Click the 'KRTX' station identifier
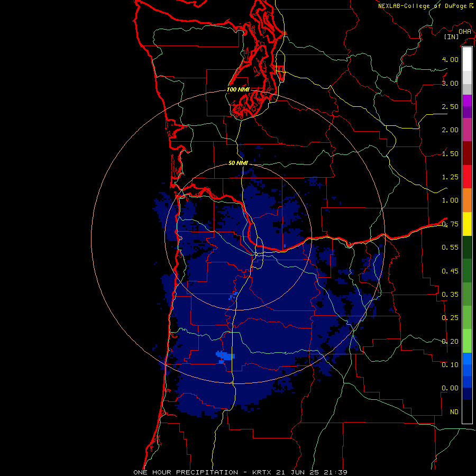The image size is (476, 476). coord(262,472)
